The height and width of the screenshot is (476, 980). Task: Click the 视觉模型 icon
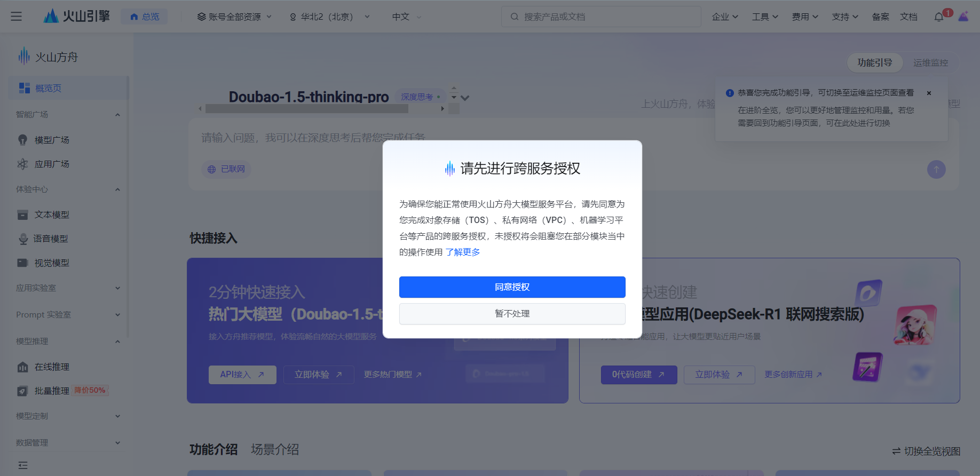(22, 263)
